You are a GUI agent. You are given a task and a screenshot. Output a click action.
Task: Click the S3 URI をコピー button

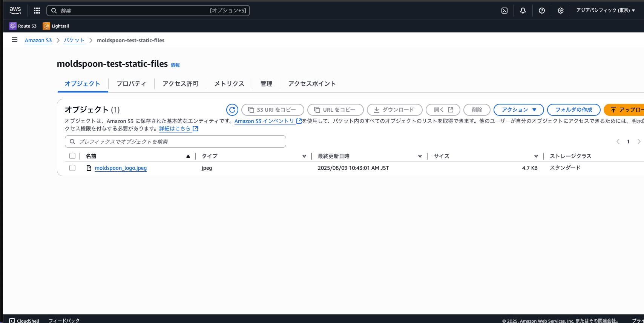(273, 110)
